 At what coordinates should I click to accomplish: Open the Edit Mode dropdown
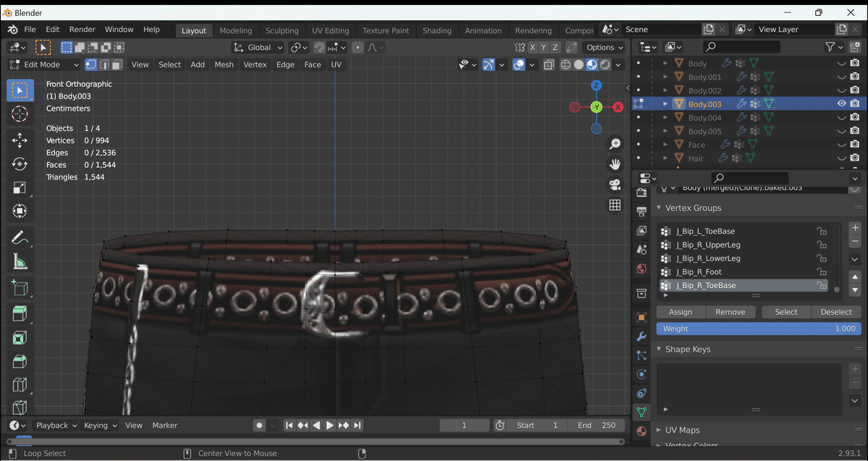[x=45, y=64]
